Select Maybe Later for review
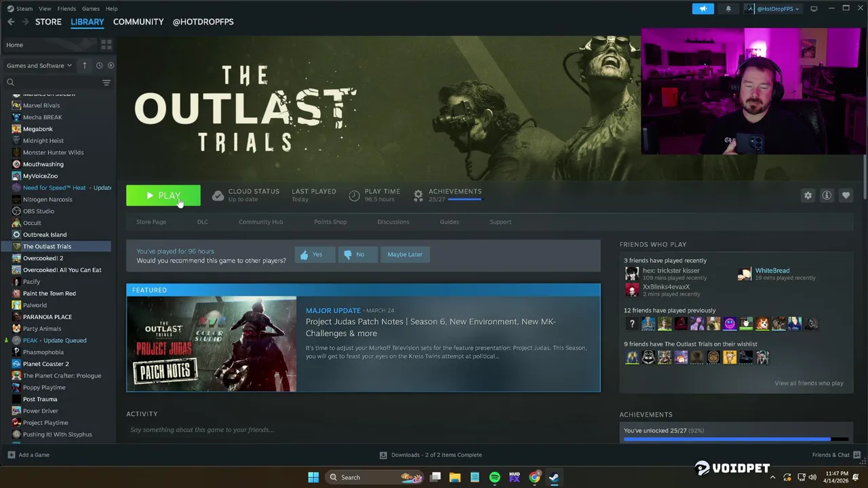 pyautogui.click(x=405, y=254)
